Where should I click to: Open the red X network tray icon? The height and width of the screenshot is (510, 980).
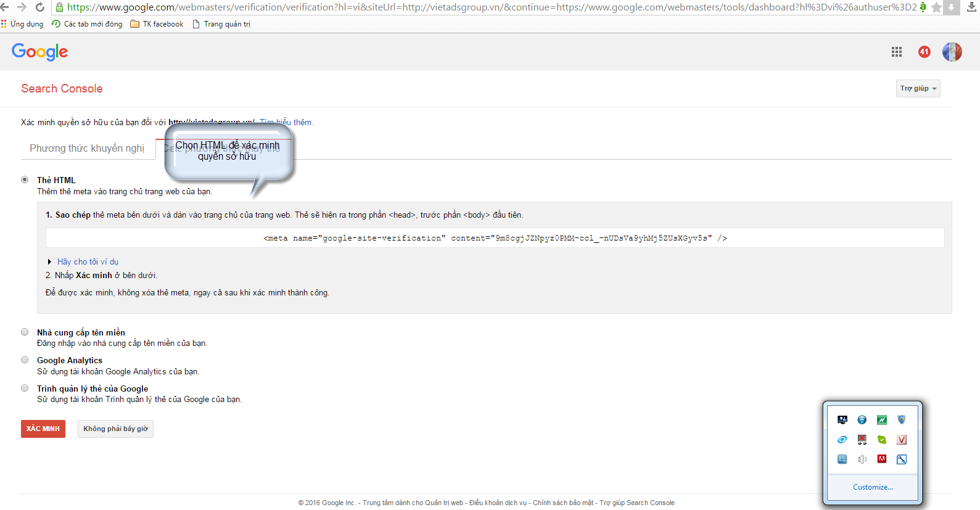[x=862, y=440]
